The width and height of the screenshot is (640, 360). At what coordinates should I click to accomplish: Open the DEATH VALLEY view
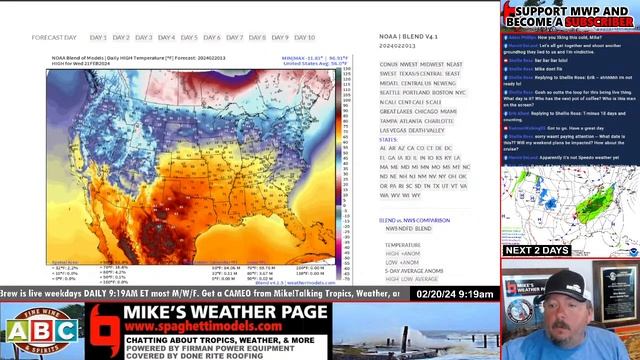[x=427, y=131]
